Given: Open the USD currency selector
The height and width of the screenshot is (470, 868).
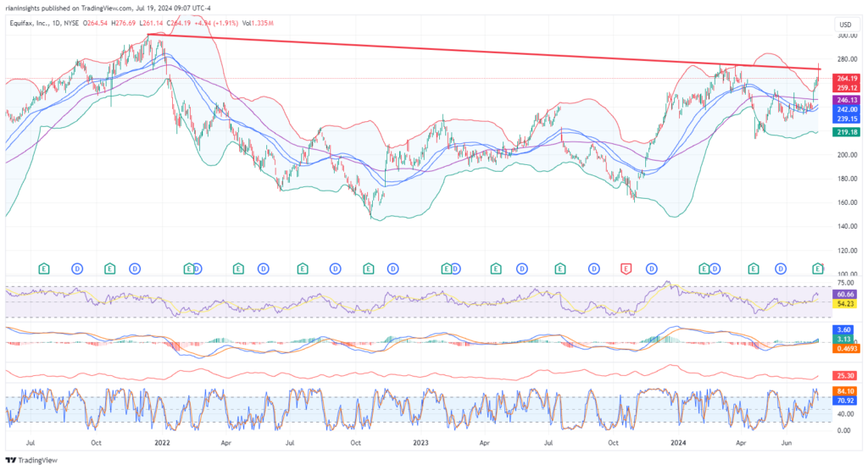Looking at the screenshot, I should click(x=843, y=24).
